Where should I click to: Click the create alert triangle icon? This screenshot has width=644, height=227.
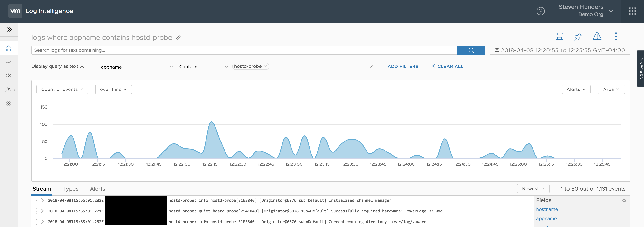point(597,36)
